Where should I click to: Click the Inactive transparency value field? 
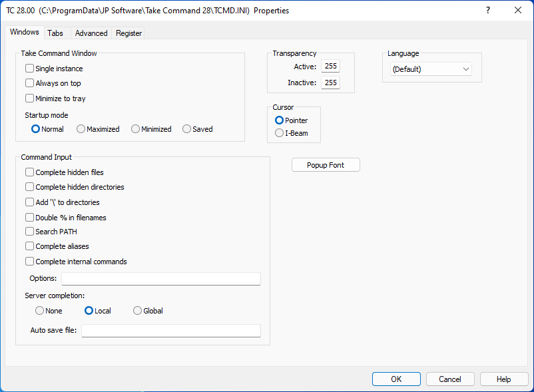[x=330, y=83]
